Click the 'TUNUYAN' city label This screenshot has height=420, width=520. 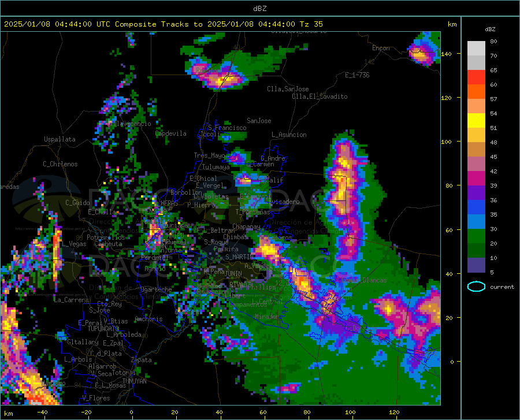134,381
